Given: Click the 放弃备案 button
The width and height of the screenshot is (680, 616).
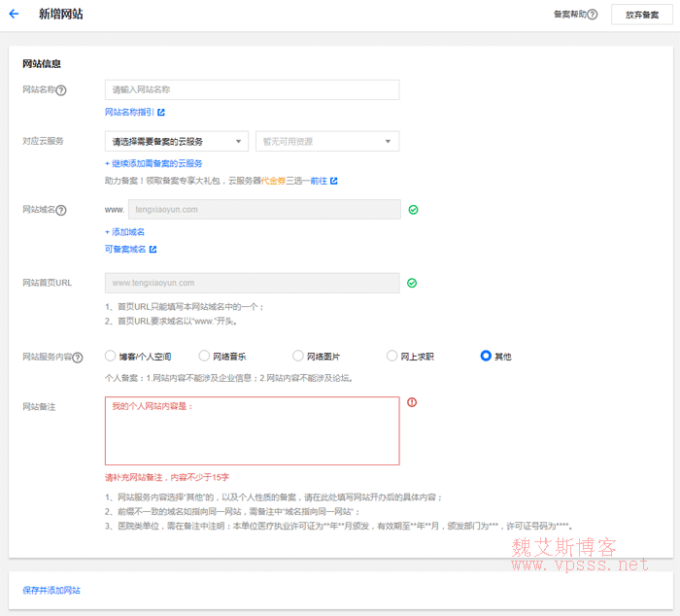Looking at the screenshot, I should pos(642,15).
